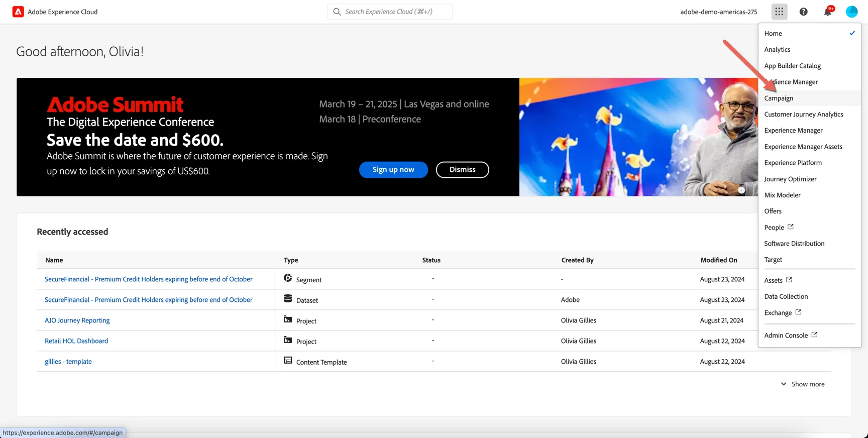This screenshot has height=438, width=868.
Task: Click the Dataset type icon
Action: pos(288,299)
